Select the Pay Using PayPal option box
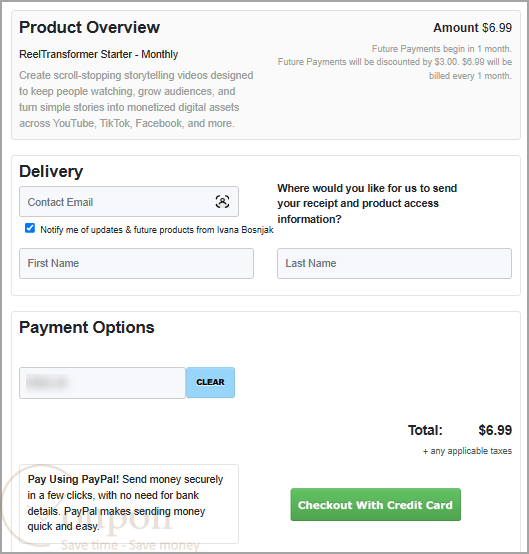Viewport: 529px width, 554px height. pyautogui.click(x=129, y=504)
